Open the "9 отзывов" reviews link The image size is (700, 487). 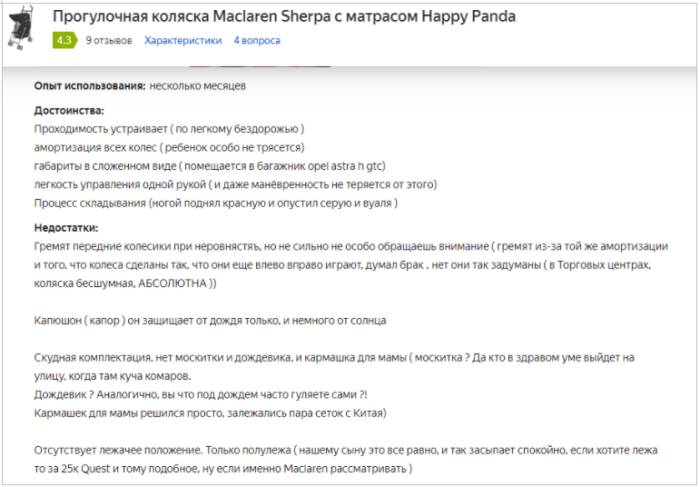[108, 41]
